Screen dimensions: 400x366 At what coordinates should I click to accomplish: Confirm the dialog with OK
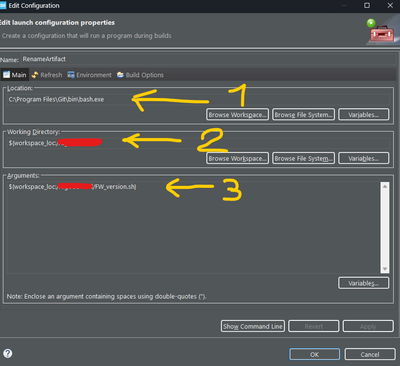[x=314, y=354]
